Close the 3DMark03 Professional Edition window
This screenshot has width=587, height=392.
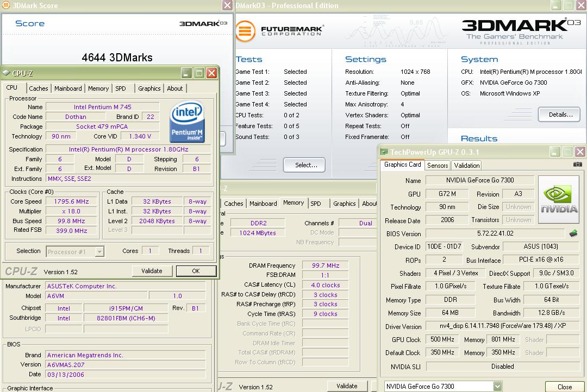click(x=582, y=5)
